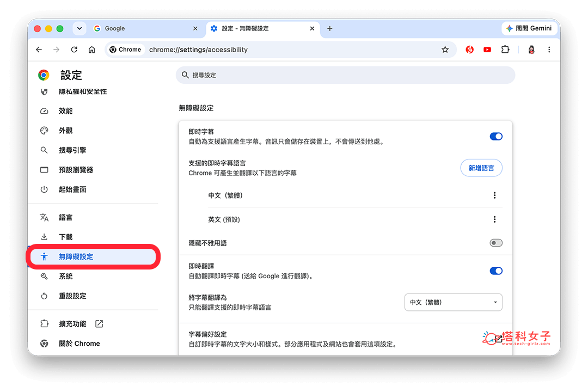Open a new tab with plus
The height and width of the screenshot is (392, 588).
pos(329,28)
